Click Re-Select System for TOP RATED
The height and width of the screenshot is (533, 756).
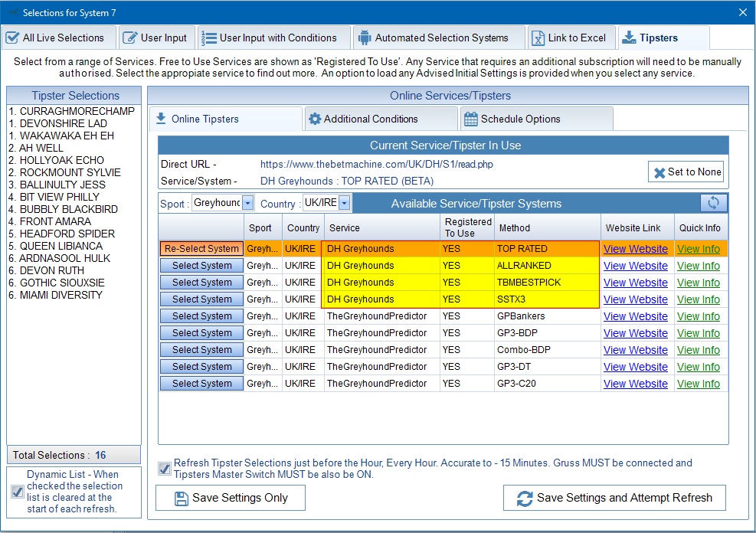point(201,249)
